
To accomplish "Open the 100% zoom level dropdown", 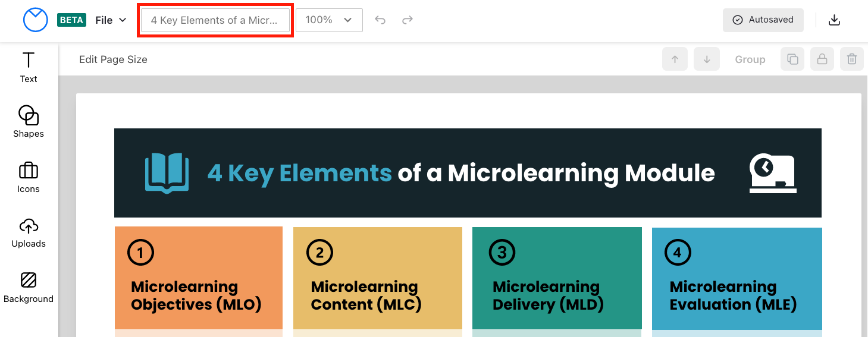I will [x=329, y=20].
